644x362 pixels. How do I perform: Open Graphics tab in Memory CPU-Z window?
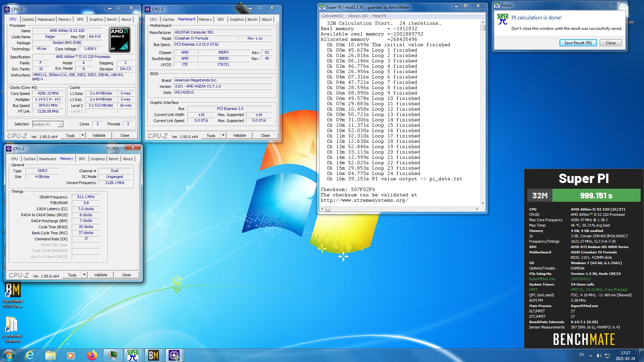98,159
